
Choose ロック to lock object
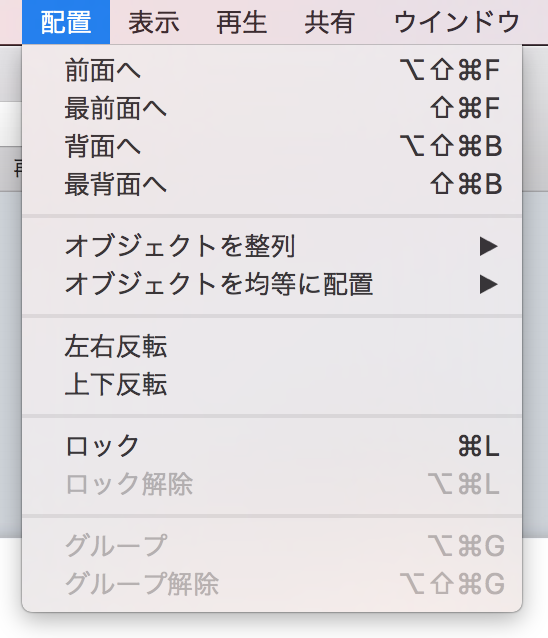point(272,446)
